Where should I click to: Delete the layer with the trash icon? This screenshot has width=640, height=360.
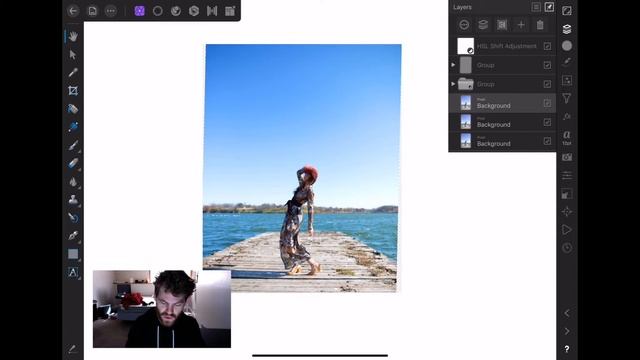(540, 25)
